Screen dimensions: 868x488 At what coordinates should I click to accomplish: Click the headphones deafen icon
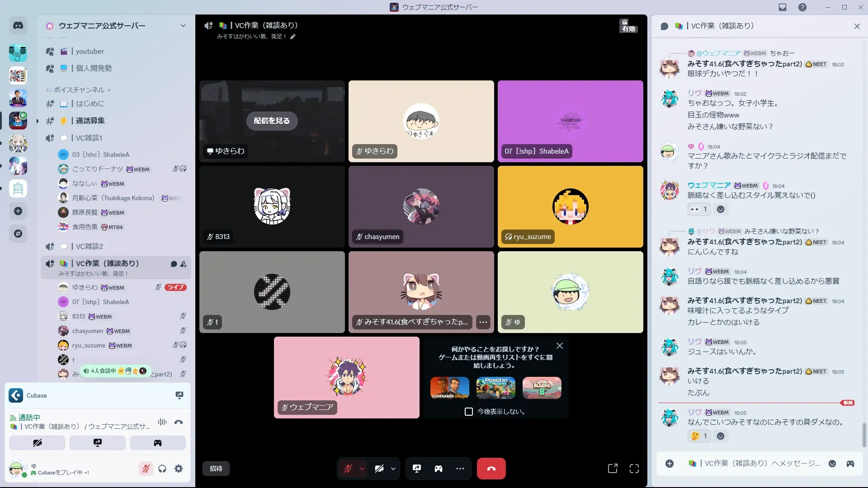(x=162, y=469)
